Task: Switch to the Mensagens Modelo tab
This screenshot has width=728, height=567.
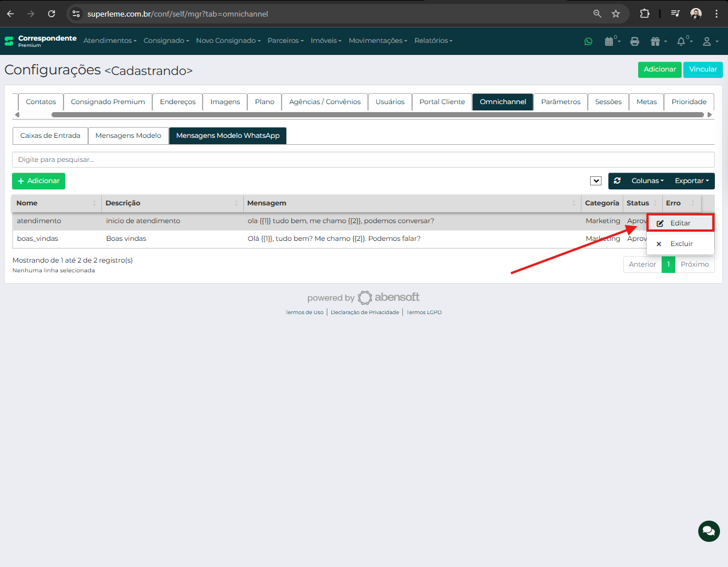Action: [x=128, y=136]
